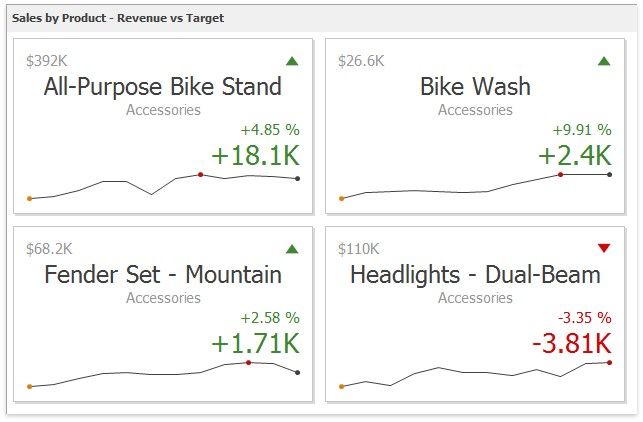Click the -3.81K variance value
Viewport: 643px width, 422px height.
(x=571, y=343)
